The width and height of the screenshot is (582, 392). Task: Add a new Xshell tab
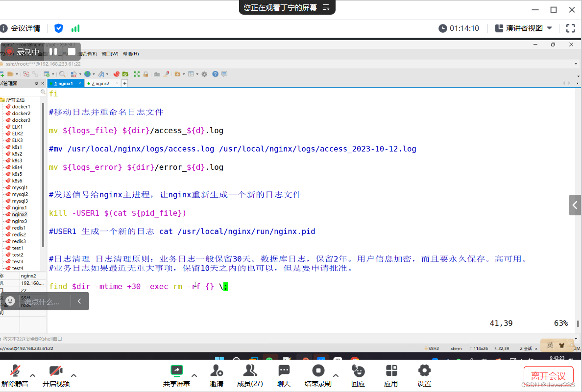pos(125,84)
